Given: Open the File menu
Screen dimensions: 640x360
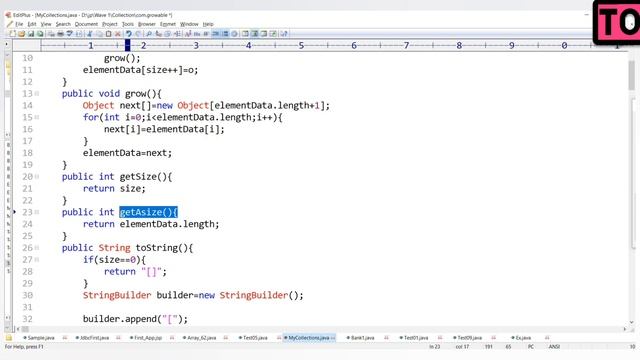Looking at the screenshot, I should (x=19, y=24).
